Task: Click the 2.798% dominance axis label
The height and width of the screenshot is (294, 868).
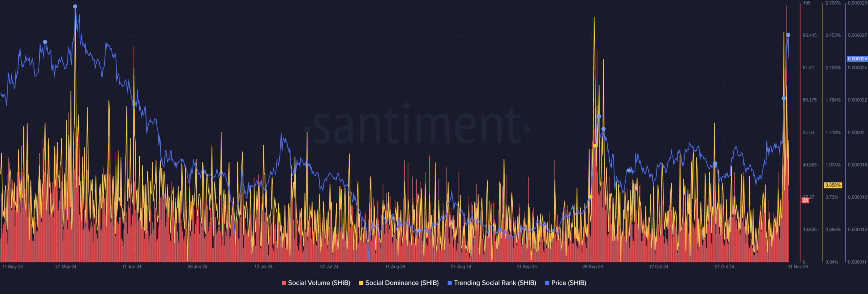Action: pos(833,3)
